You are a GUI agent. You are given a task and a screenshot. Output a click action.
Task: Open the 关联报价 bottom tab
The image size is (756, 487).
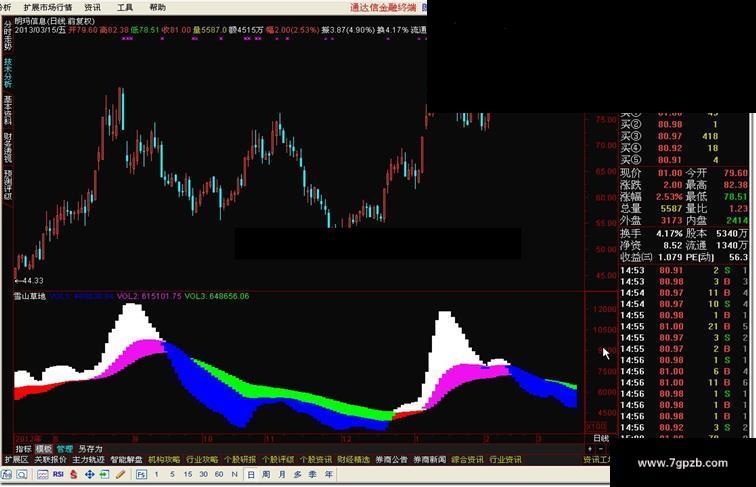[x=50, y=460]
